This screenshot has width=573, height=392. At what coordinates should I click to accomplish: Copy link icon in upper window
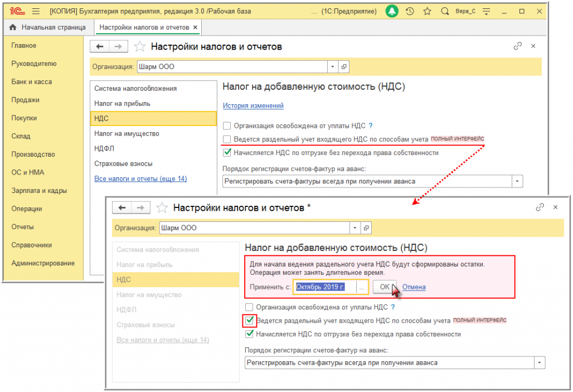pos(517,46)
